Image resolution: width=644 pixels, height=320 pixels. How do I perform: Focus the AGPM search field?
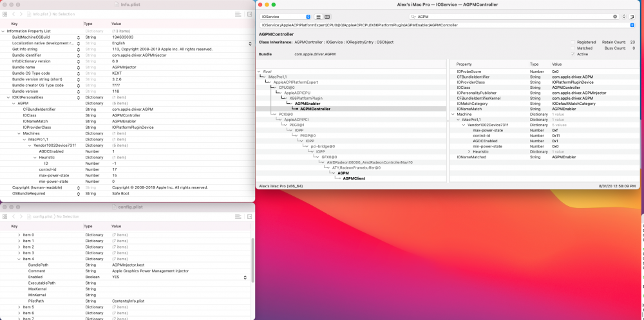pyautogui.click(x=513, y=17)
